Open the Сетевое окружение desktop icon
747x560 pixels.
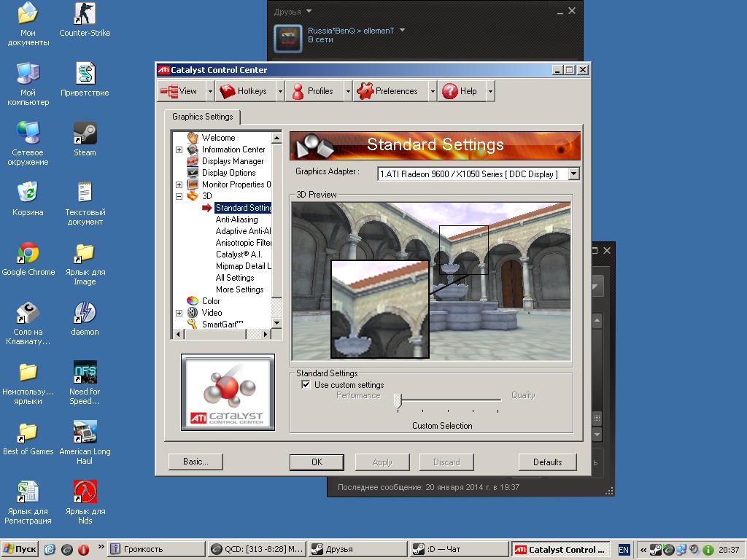28,144
